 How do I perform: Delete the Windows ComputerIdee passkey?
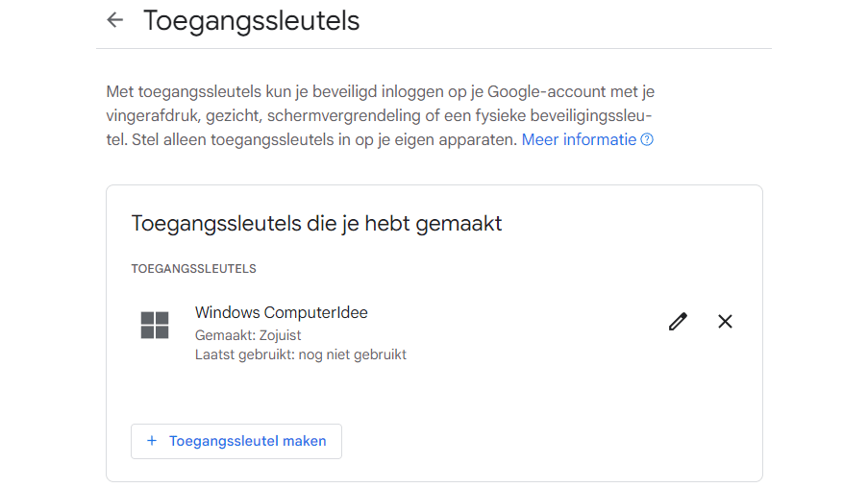point(725,322)
